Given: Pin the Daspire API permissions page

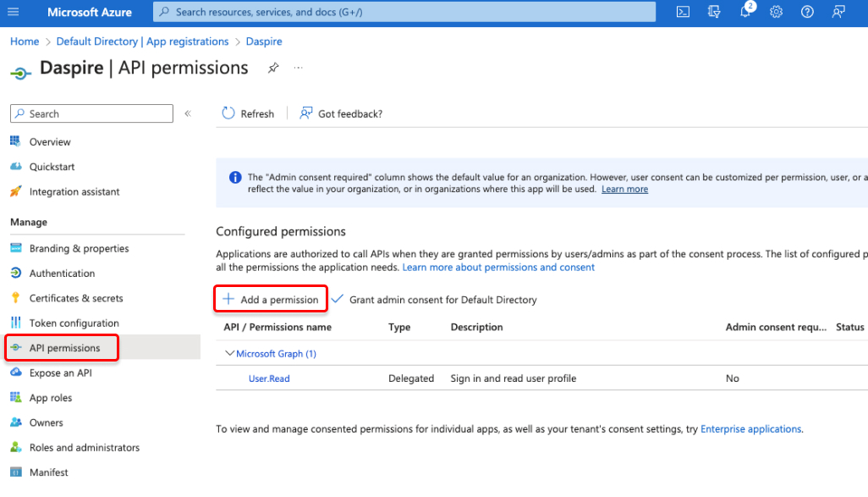Looking at the screenshot, I should click(272, 67).
